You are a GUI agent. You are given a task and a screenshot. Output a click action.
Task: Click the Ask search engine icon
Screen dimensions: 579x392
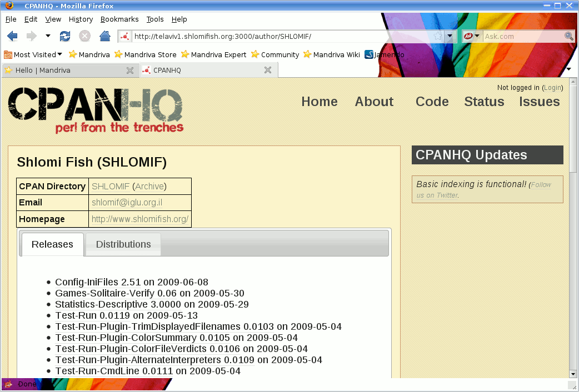tap(468, 36)
